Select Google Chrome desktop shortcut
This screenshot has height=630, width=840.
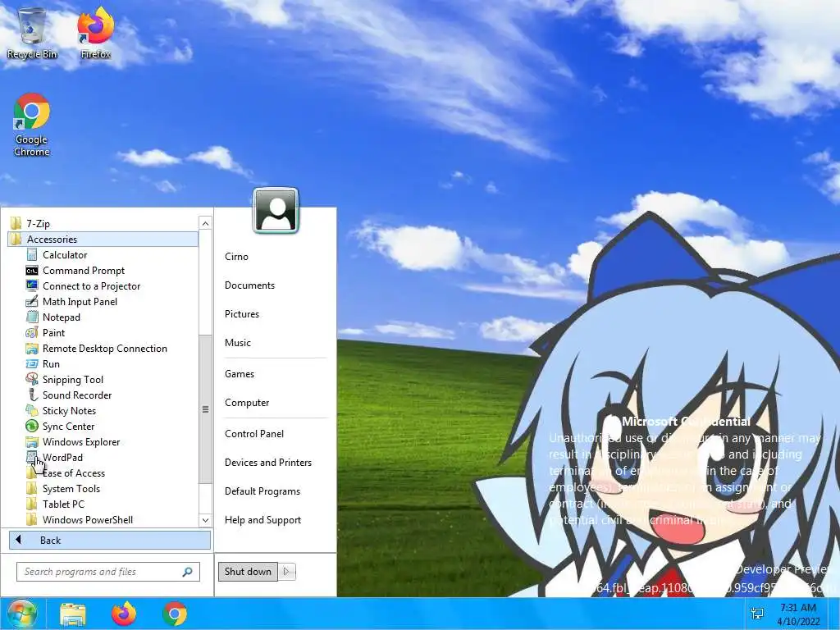coord(32,125)
